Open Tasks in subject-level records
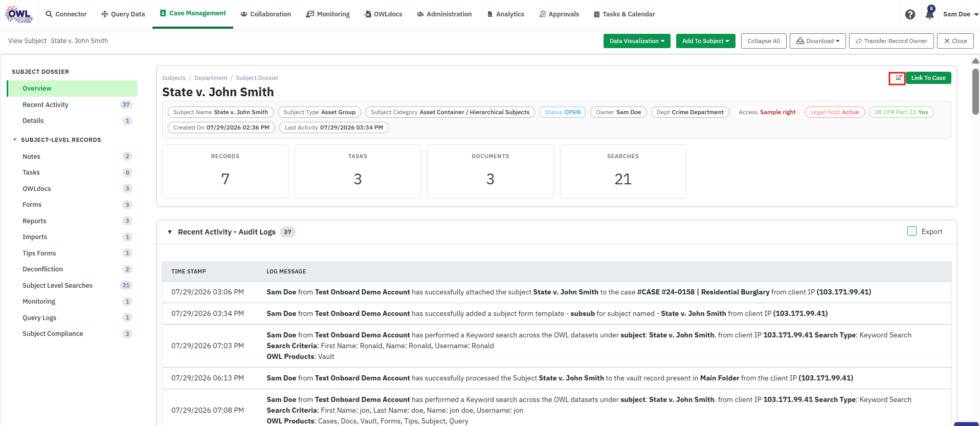Image resolution: width=980 pixels, height=426 pixels. click(x=72, y=173)
